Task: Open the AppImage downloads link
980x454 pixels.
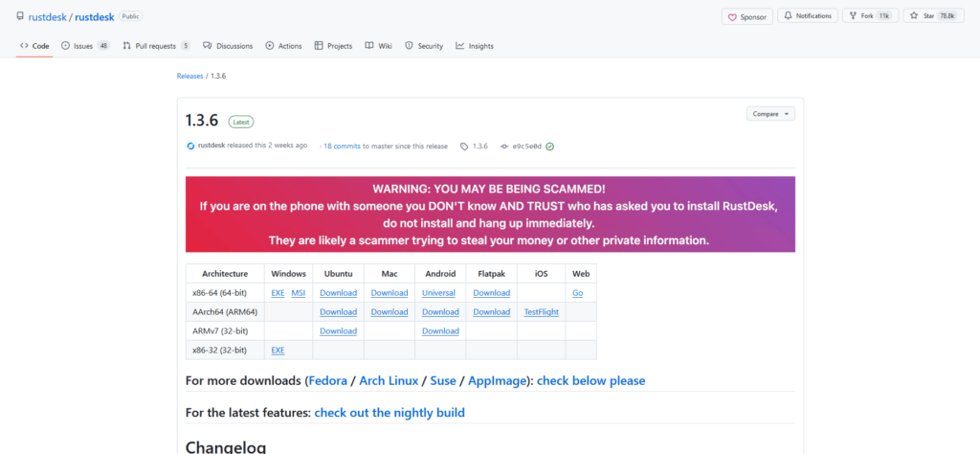Action: 498,380
